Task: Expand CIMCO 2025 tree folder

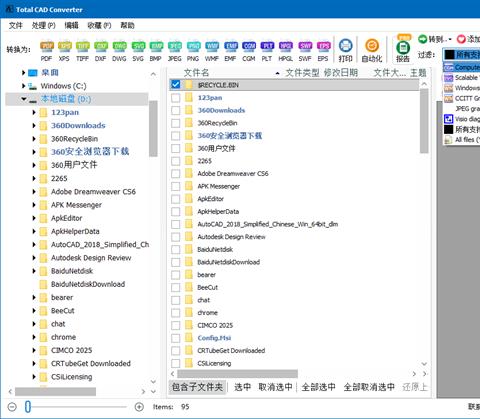Action: coord(34,350)
